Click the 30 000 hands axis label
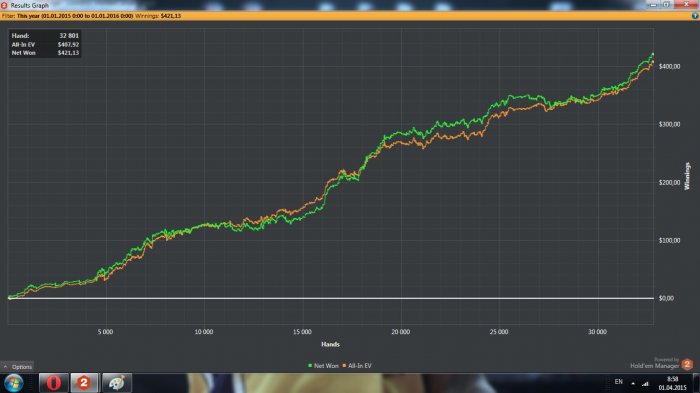 (x=597, y=332)
